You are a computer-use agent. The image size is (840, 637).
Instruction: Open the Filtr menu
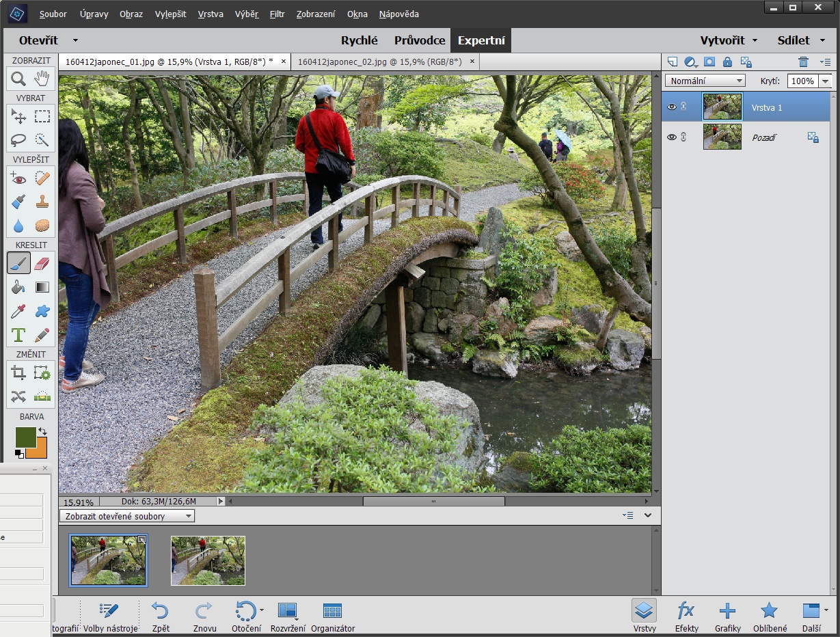[277, 14]
